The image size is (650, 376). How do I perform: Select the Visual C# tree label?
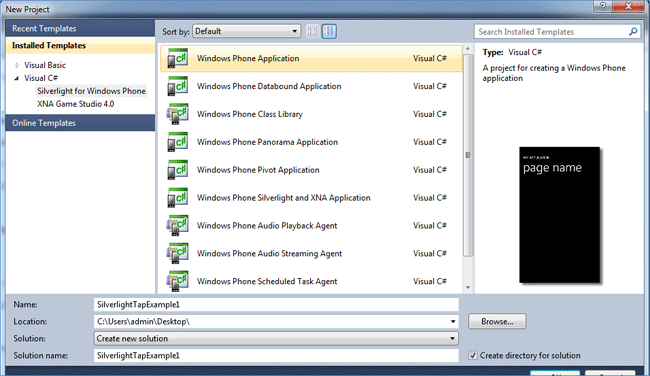point(41,78)
